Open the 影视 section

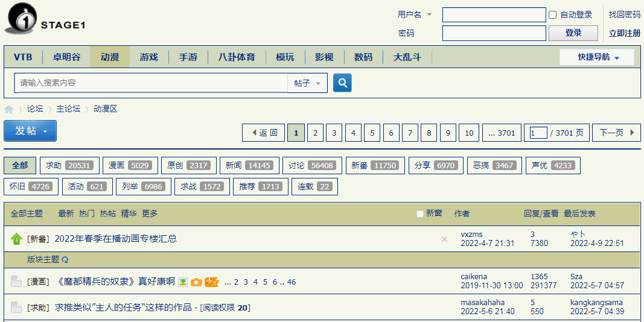(324, 57)
